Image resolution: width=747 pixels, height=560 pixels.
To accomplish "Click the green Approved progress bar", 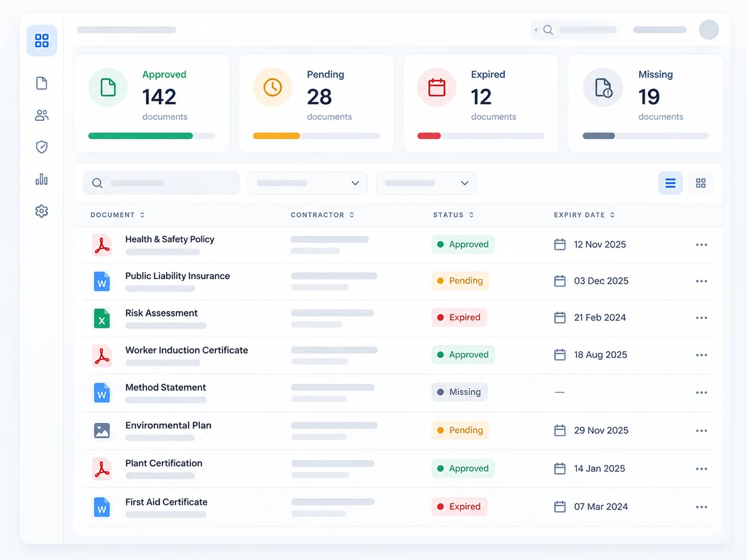I will 141,136.
